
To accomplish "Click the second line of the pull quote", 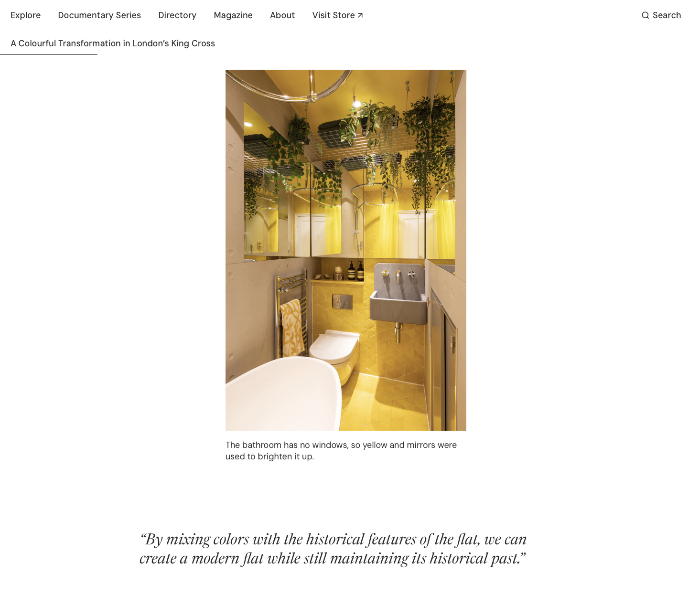I will point(333,559).
